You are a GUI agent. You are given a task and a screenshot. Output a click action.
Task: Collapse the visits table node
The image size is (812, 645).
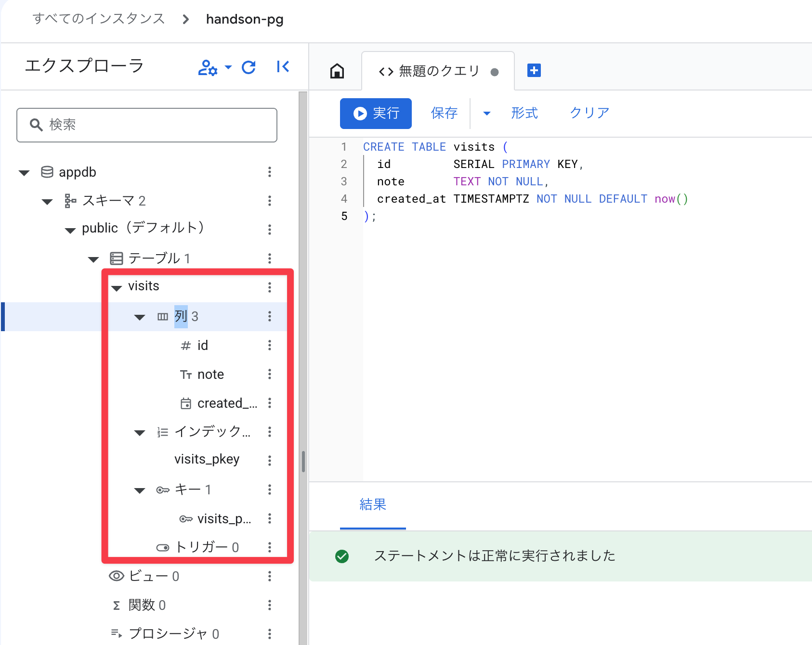click(x=117, y=288)
